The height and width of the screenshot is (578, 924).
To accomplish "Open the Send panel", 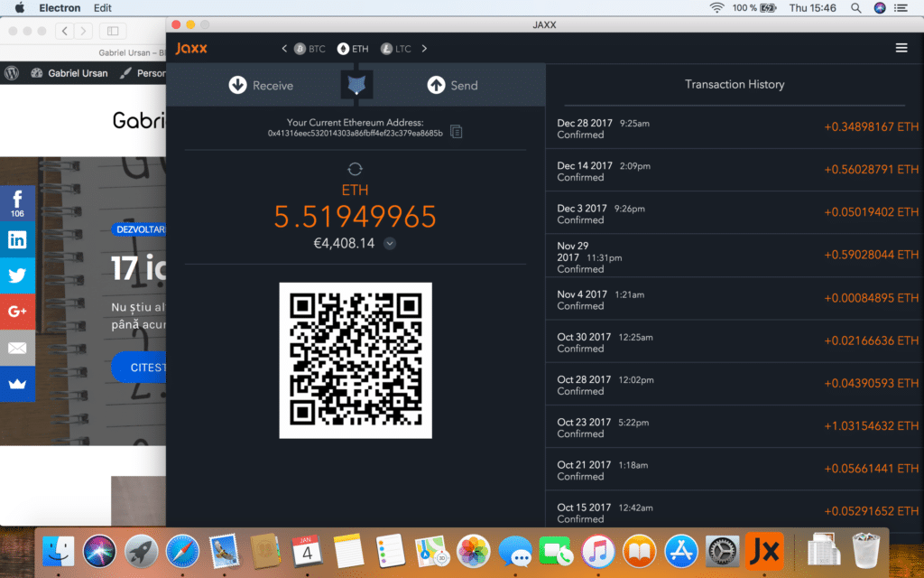I will [453, 85].
